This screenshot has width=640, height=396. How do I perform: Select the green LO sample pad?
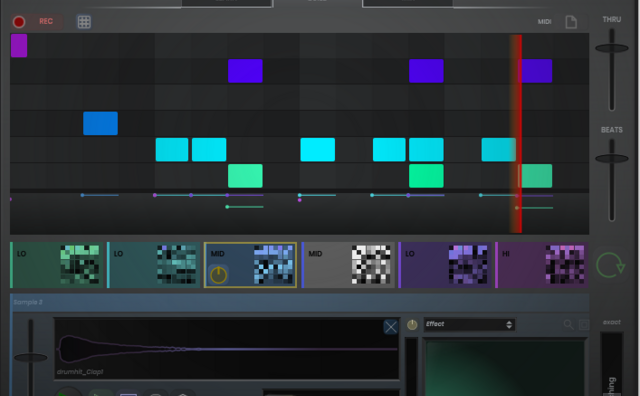57,265
